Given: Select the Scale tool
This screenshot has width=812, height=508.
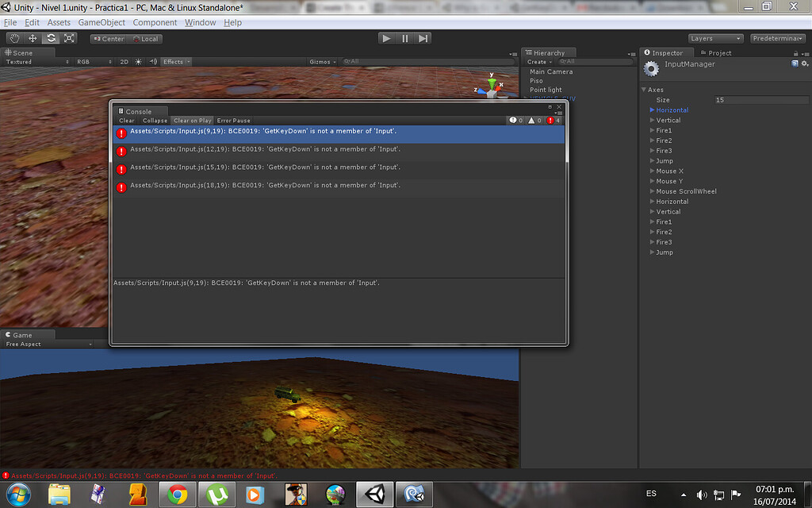Looking at the screenshot, I should click(69, 37).
